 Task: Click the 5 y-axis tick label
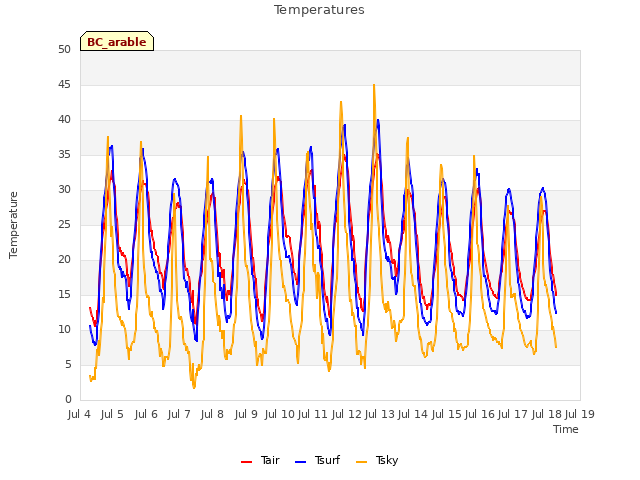(68, 364)
